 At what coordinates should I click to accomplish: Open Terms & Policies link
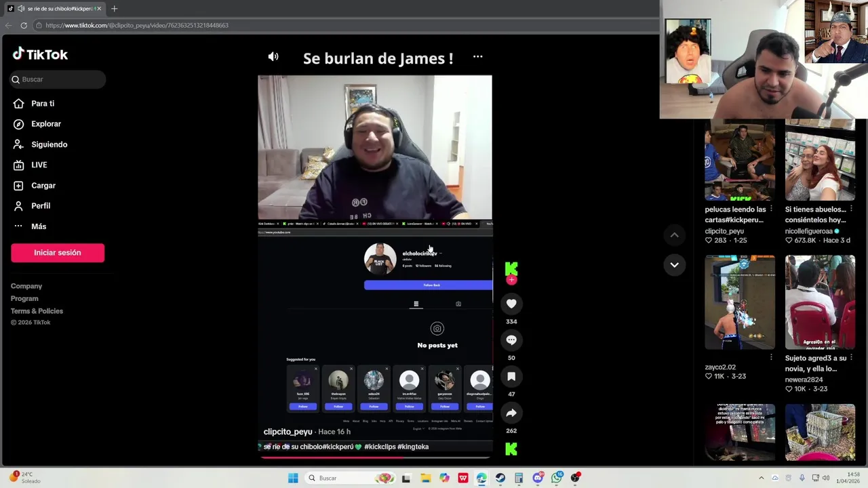[37, 311]
